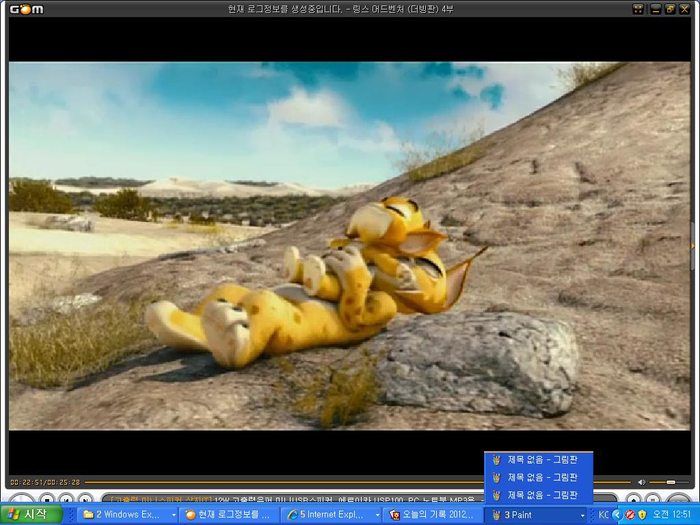Minimize the GOM player window
Image resolution: width=700 pixels, height=525 pixels.
pyautogui.click(x=655, y=9)
